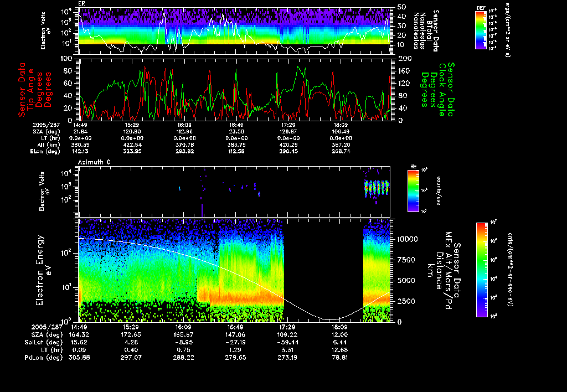Select SZA value 147.06
The height and width of the screenshot is (392, 567).
(x=235, y=335)
